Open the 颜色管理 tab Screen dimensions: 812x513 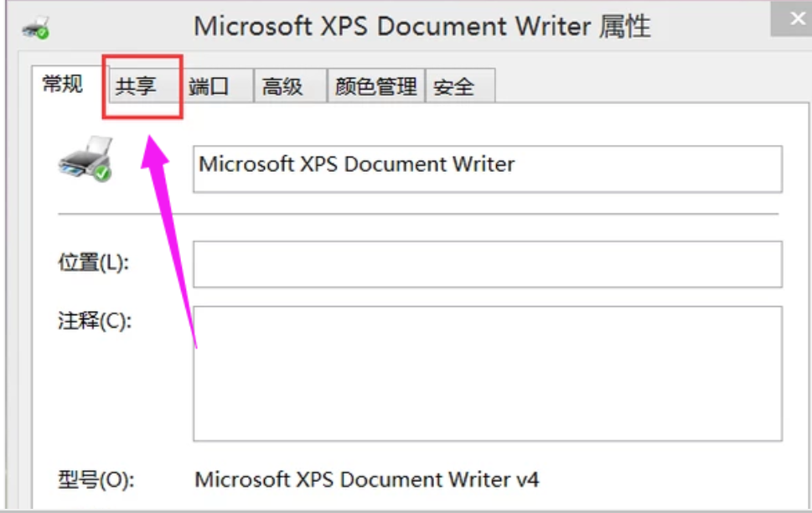pyautogui.click(x=375, y=86)
